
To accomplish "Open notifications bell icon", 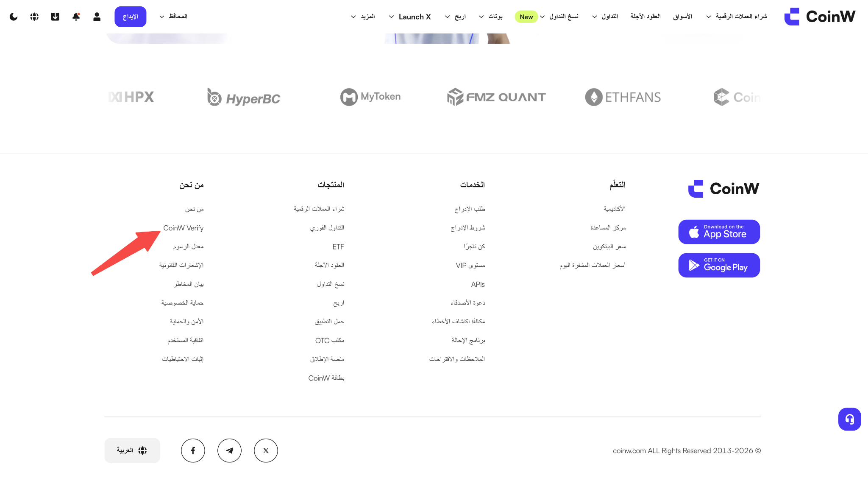I will [x=76, y=17].
